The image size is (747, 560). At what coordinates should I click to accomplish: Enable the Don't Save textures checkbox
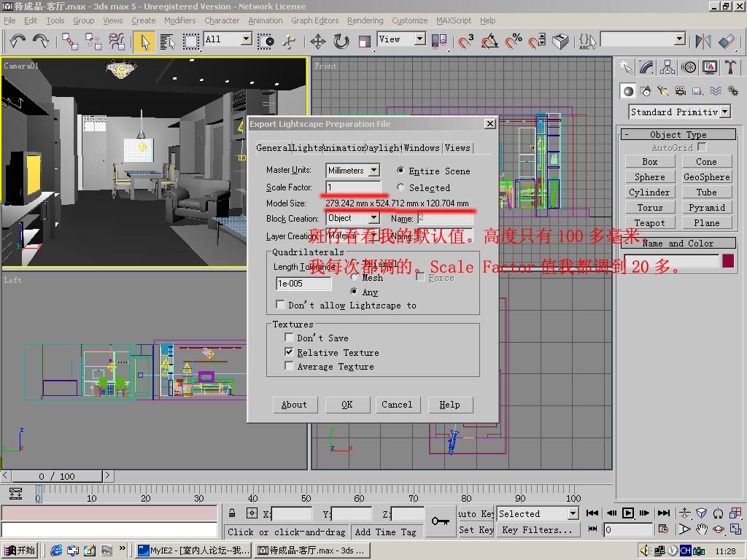290,338
